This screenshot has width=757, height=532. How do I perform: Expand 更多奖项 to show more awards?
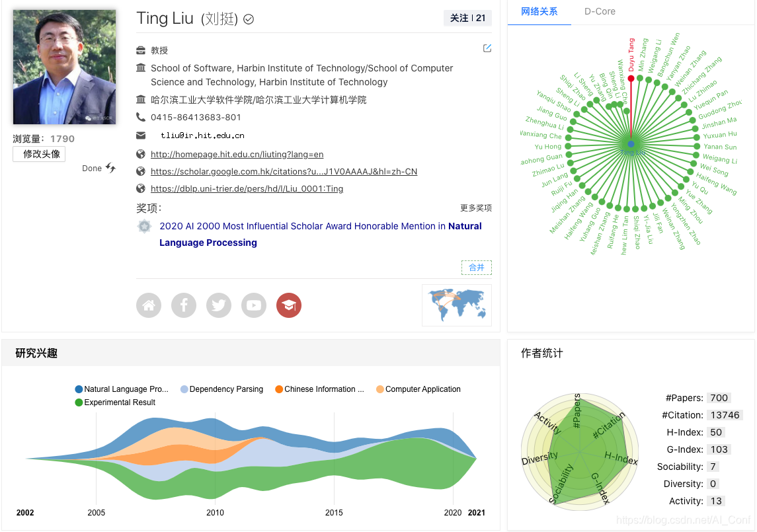tap(475, 208)
